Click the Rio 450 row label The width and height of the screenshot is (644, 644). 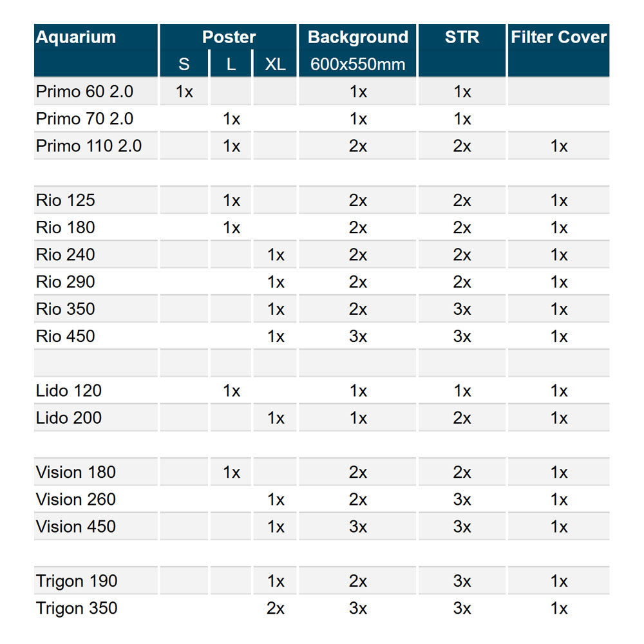pos(65,336)
